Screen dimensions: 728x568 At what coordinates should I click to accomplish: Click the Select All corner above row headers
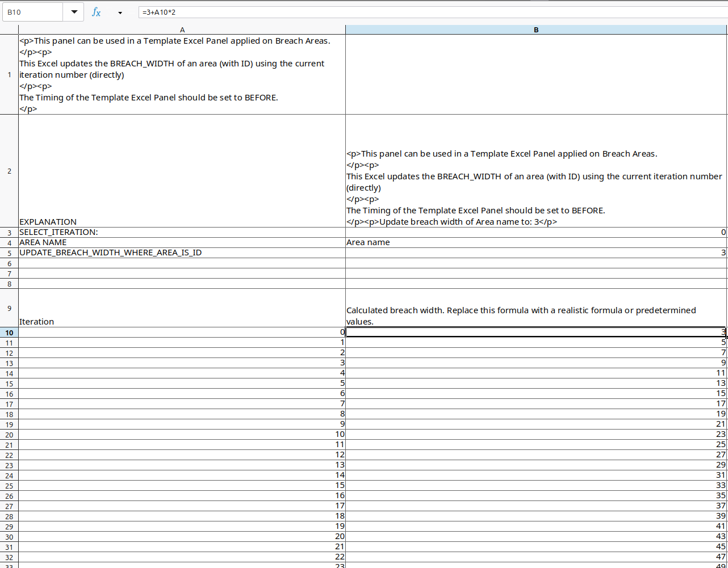coord(9,30)
